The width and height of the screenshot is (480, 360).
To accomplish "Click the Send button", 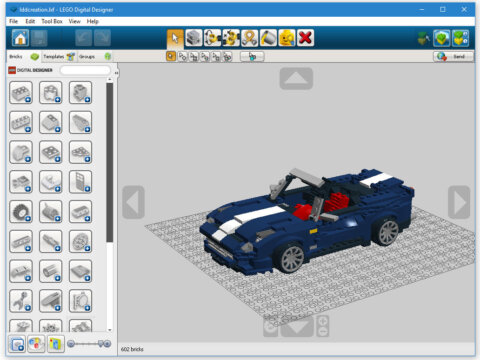I will click(453, 57).
